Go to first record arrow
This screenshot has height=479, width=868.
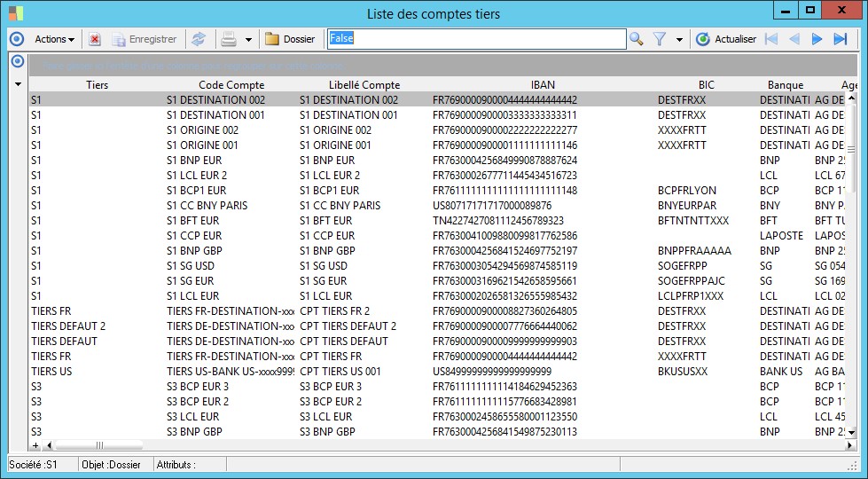[x=771, y=39]
